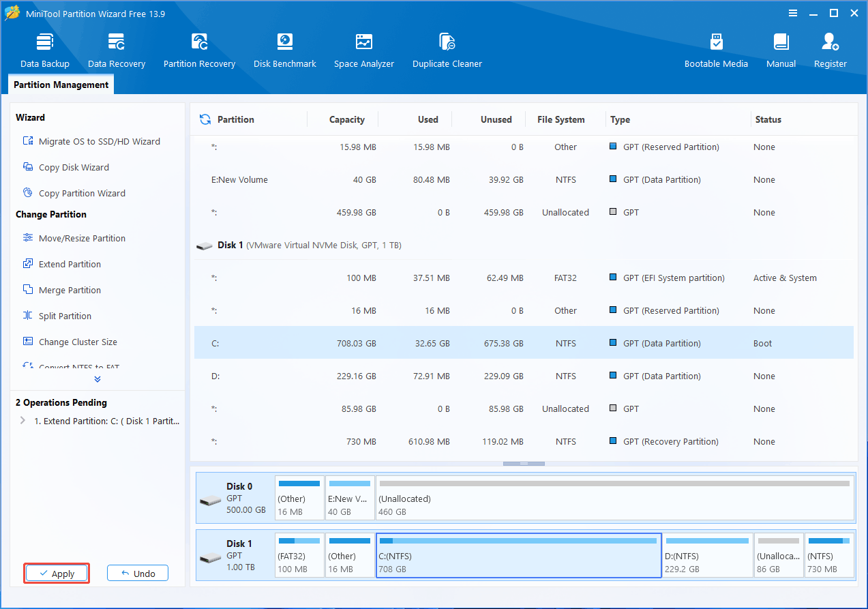Select E:New Volume partition row
Viewport: 868px width, 609px height.
(524, 179)
